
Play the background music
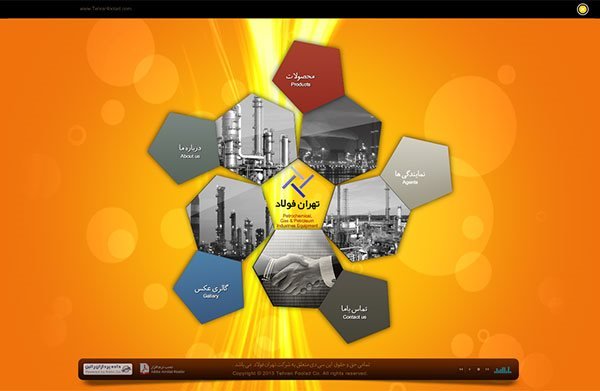(x=470, y=369)
